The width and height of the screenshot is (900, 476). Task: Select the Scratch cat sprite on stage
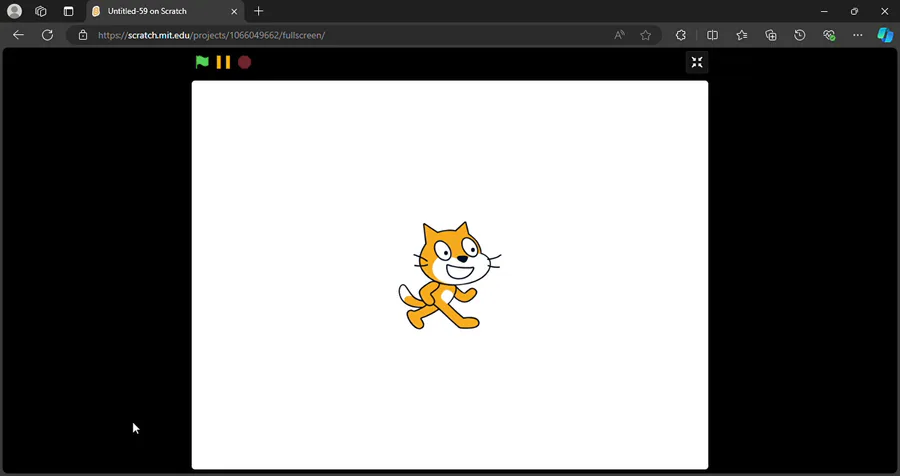pyautogui.click(x=449, y=276)
